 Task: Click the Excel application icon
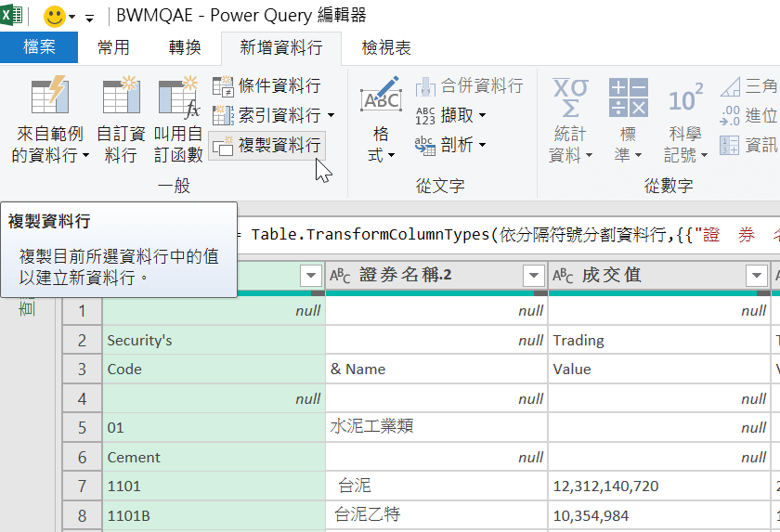tap(11, 16)
